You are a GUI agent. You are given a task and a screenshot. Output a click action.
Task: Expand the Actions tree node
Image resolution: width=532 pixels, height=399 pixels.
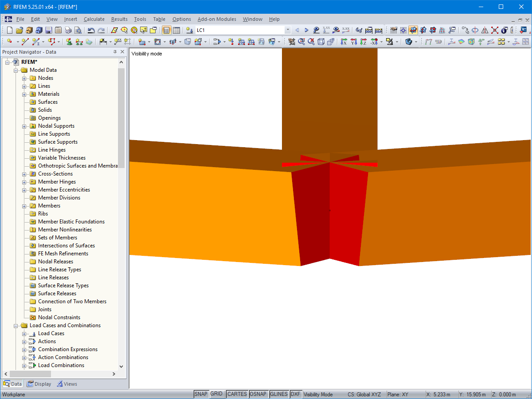coord(24,341)
